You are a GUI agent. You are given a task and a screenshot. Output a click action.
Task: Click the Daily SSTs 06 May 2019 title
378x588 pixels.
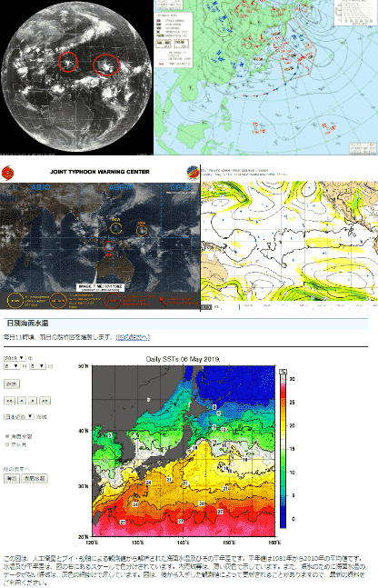(x=183, y=359)
